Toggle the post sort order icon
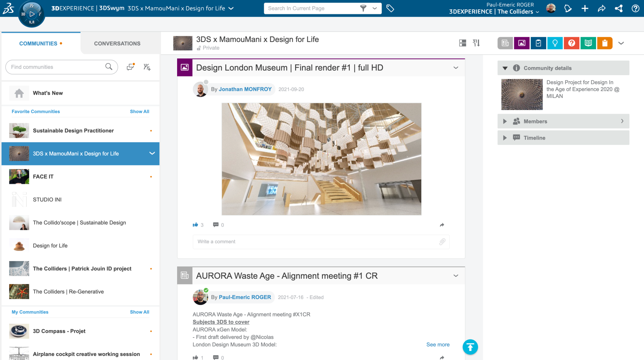 476,43
